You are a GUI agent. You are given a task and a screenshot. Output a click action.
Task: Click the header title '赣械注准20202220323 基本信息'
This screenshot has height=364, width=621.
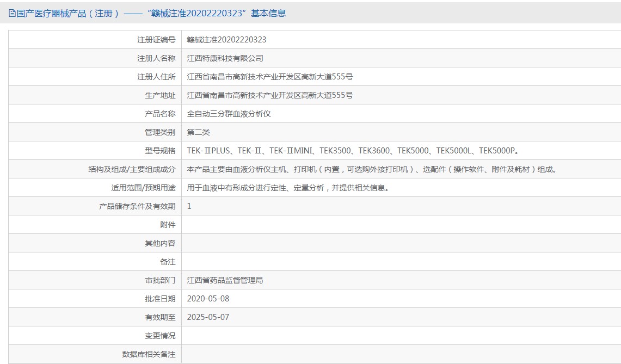(217, 14)
